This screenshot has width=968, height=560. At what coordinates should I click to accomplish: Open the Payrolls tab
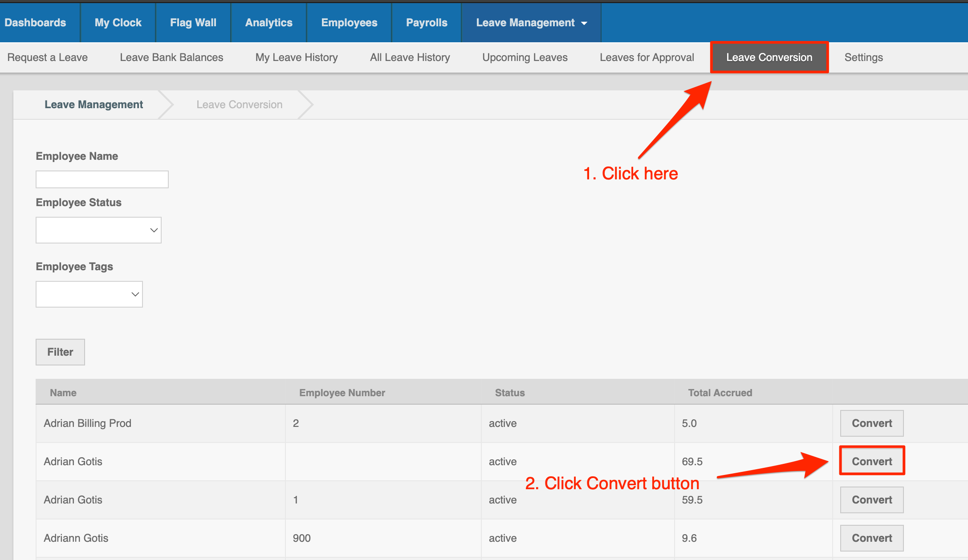pos(426,23)
